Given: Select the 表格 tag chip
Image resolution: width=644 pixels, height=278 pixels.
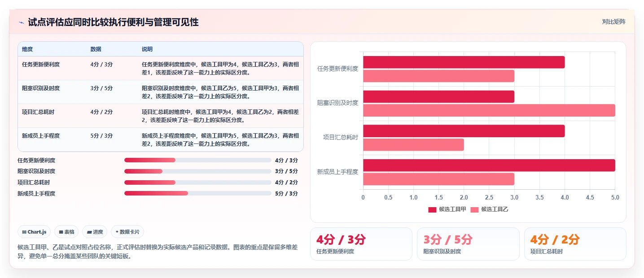Looking at the screenshot, I should click(66, 232).
